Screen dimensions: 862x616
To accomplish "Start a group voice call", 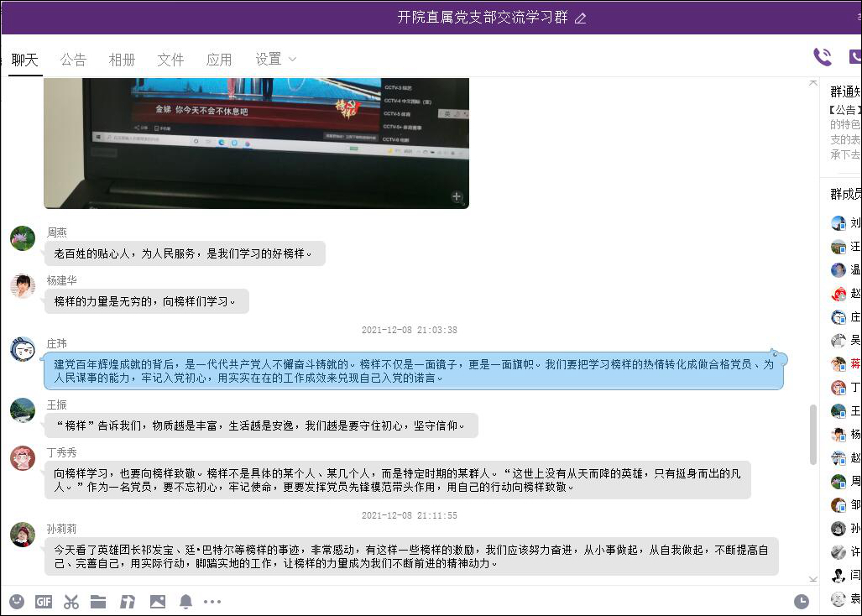I will (x=823, y=56).
